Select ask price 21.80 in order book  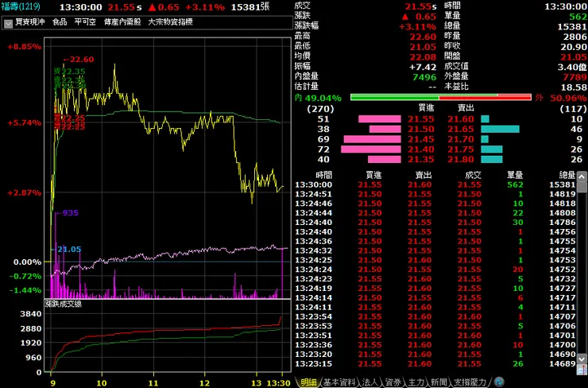(461, 160)
